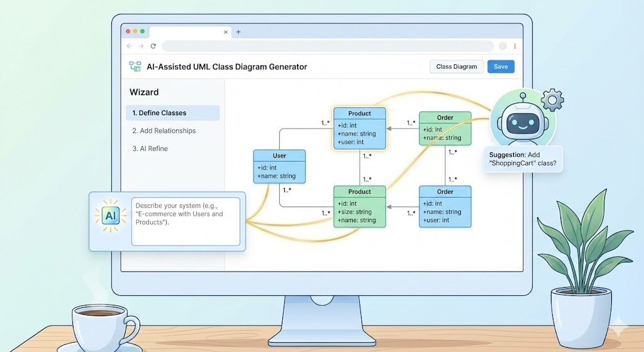This screenshot has height=352, width=644.
Task: Open the browser three-dot menu
Action: click(515, 46)
